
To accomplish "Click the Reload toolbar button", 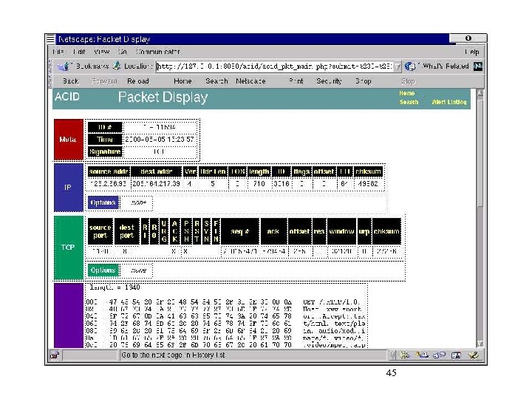I will 137,81.
